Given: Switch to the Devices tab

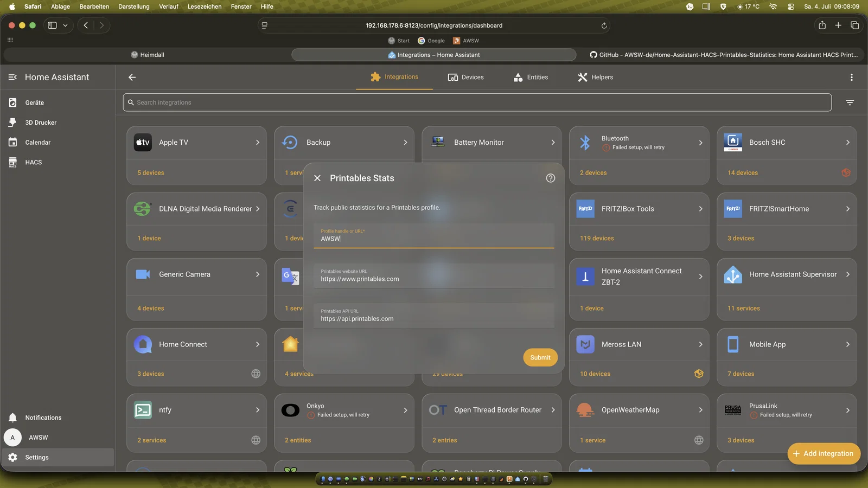Looking at the screenshot, I should pyautogui.click(x=465, y=78).
